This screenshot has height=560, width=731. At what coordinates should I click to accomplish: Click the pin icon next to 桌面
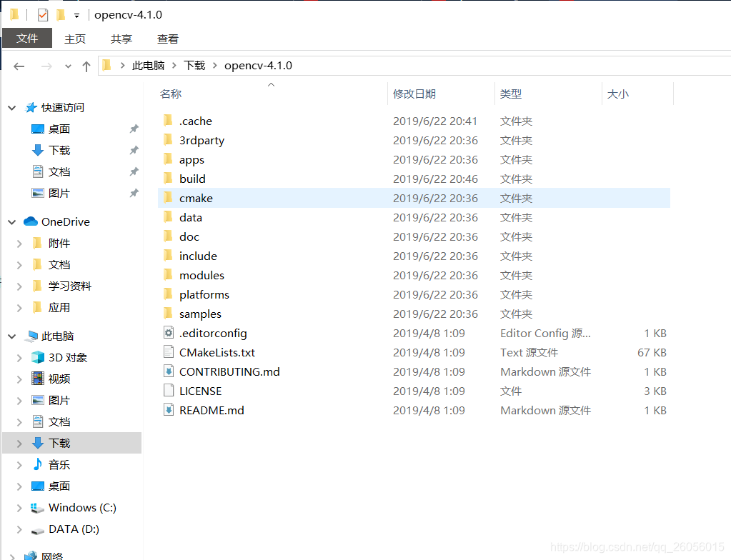(x=134, y=129)
